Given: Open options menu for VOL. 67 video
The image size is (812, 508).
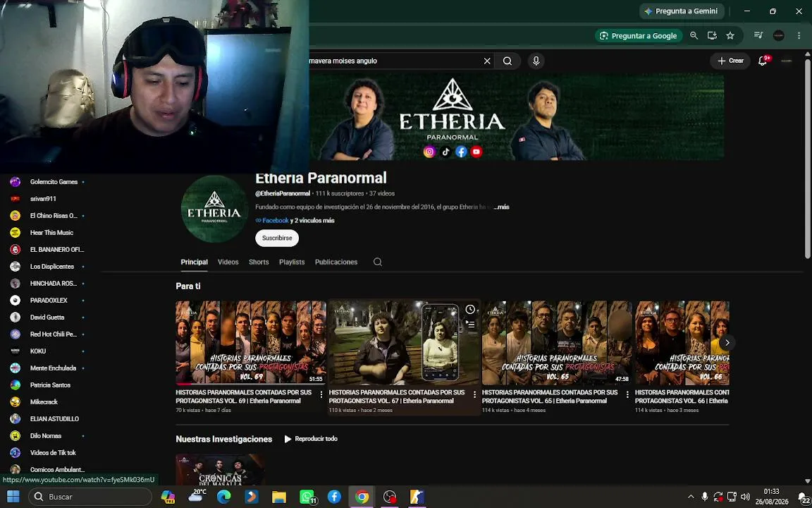Looking at the screenshot, I should (474, 395).
